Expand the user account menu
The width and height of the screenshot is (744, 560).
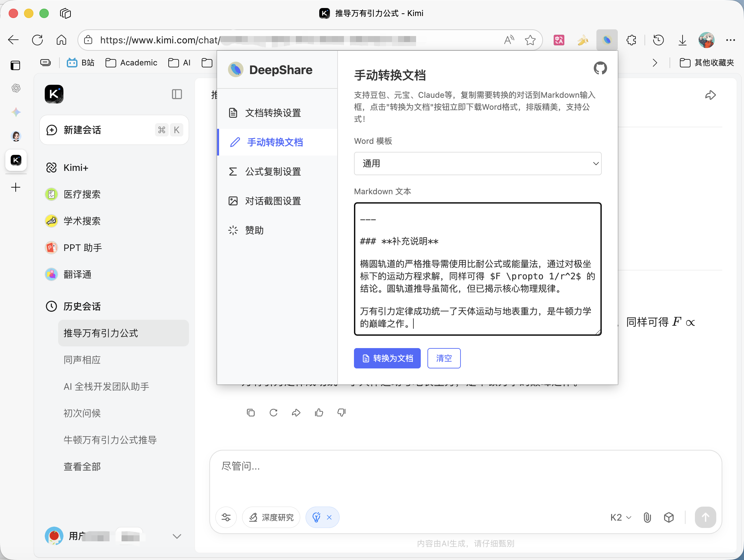coord(177,536)
